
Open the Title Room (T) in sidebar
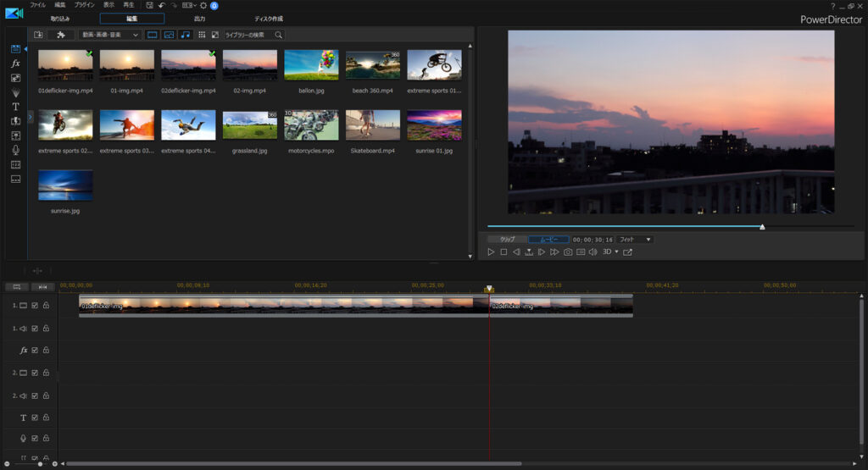[15, 107]
